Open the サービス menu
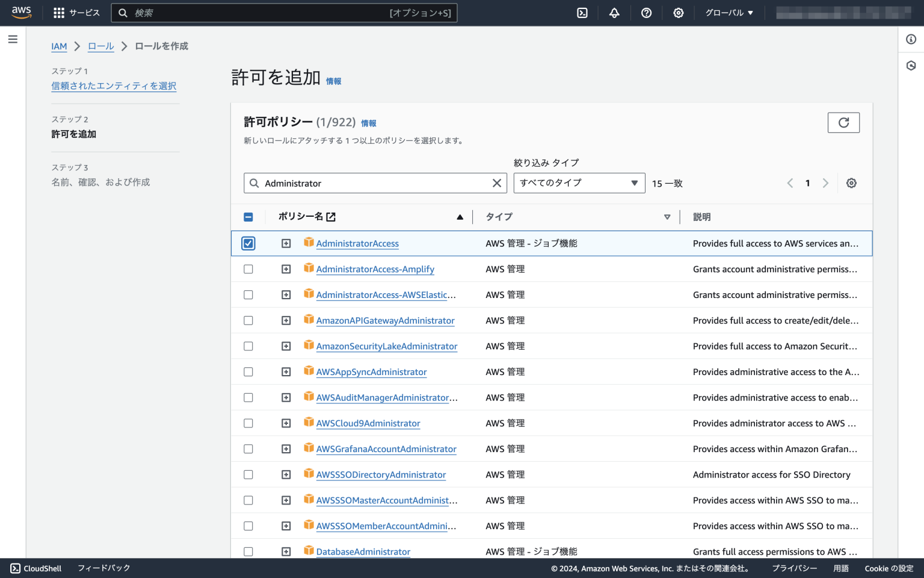924x578 pixels. click(x=83, y=13)
